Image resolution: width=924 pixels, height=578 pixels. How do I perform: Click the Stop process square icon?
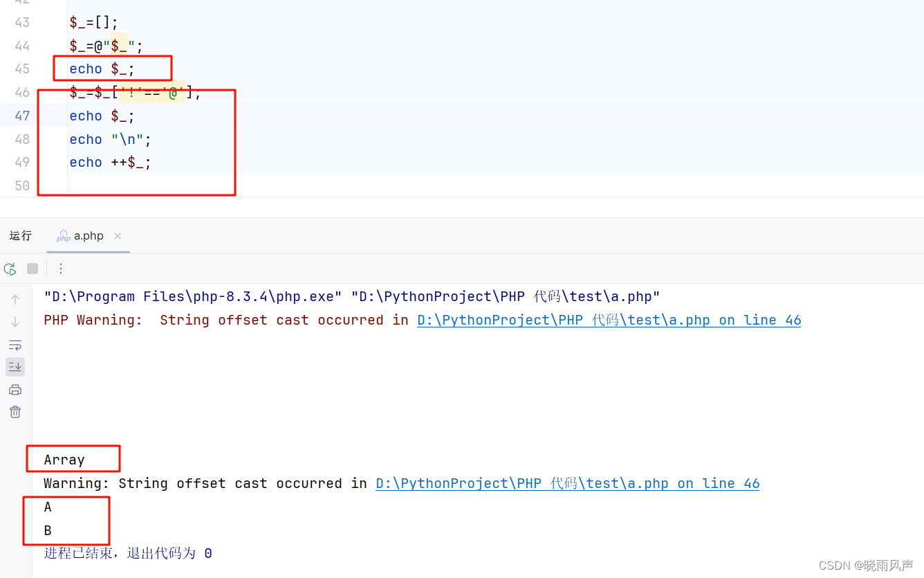click(x=33, y=269)
